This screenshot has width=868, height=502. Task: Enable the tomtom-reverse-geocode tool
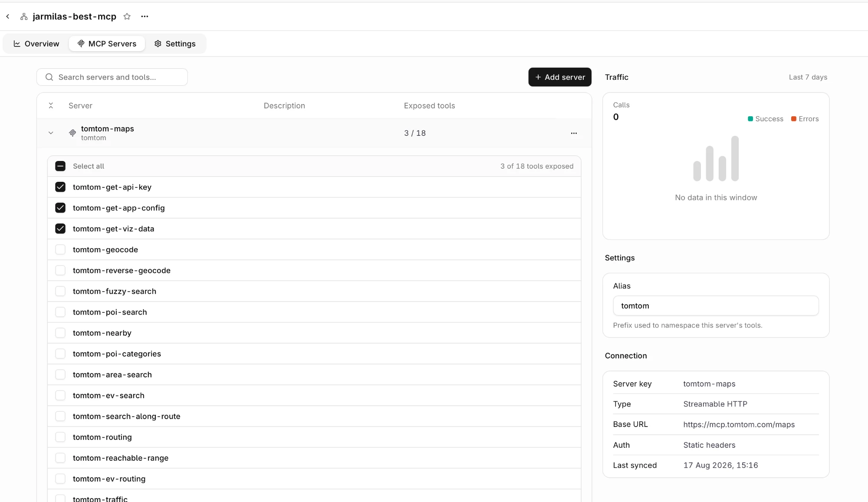point(60,270)
